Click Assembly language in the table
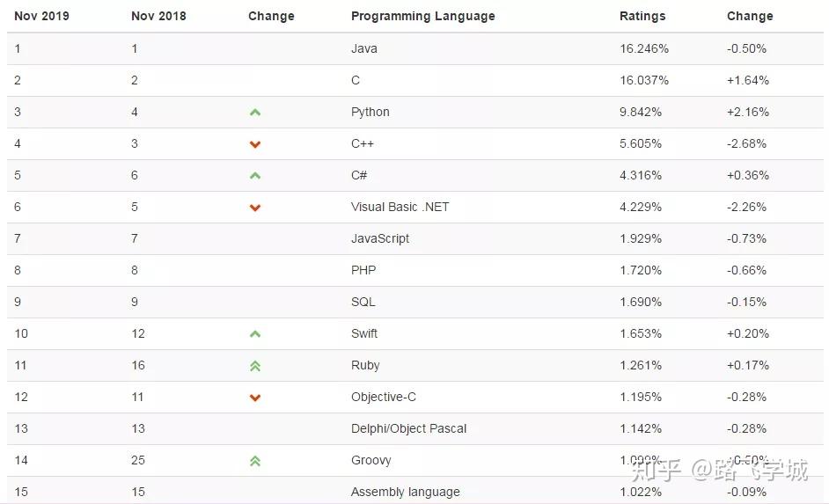This screenshot has height=504, width=829. [x=405, y=492]
